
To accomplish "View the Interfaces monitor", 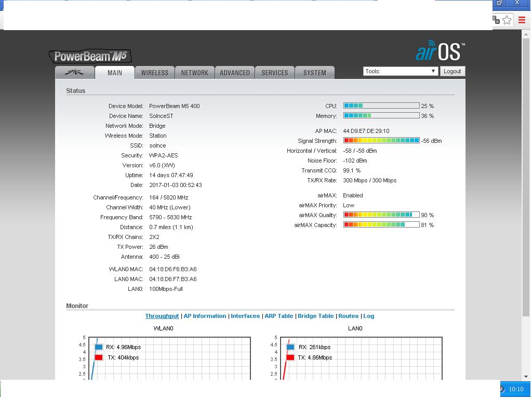I will [245, 316].
